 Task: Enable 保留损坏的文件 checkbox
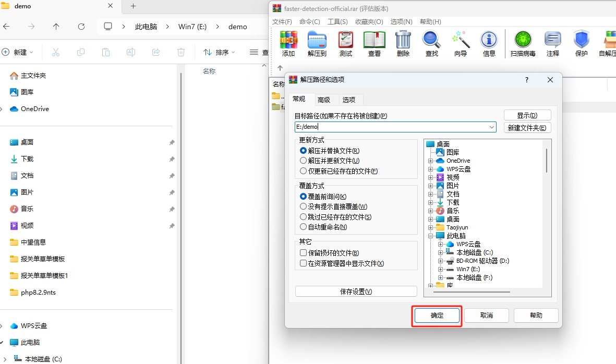tap(304, 253)
